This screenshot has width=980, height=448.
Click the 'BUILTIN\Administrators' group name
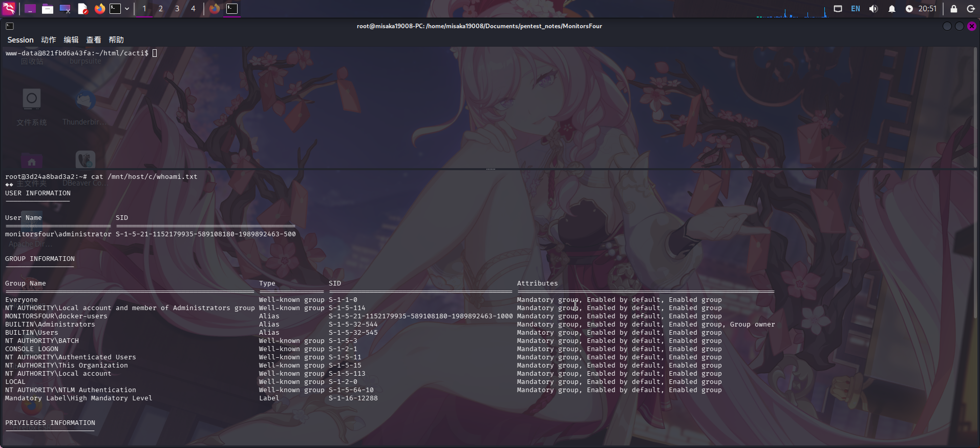50,324
